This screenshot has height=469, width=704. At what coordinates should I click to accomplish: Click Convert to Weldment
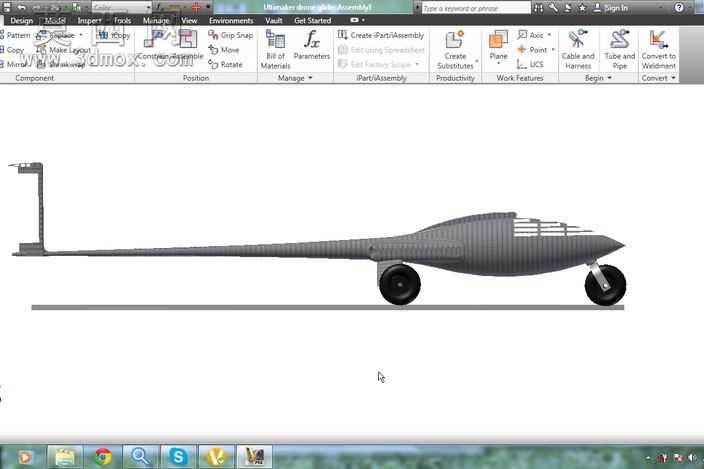tap(658, 49)
